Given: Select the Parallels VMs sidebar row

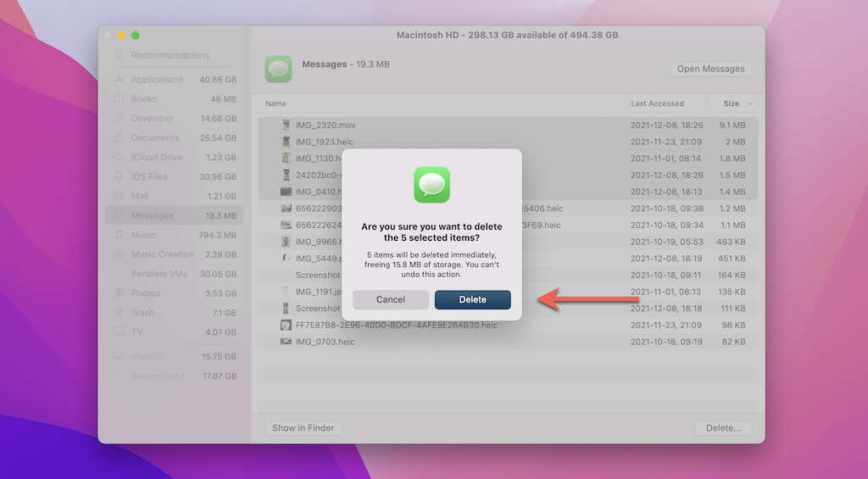Looking at the screenshot, I should point(174,274).
